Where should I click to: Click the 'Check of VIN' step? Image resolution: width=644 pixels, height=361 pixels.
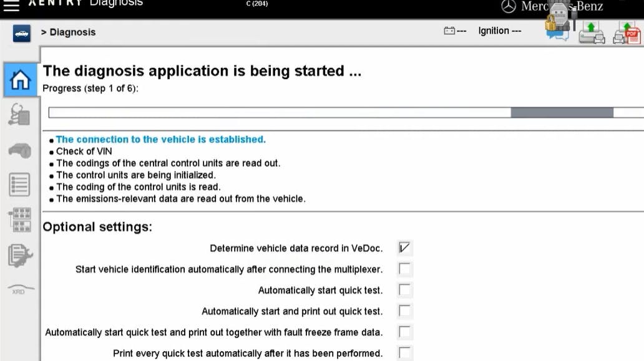coord(84,152)
